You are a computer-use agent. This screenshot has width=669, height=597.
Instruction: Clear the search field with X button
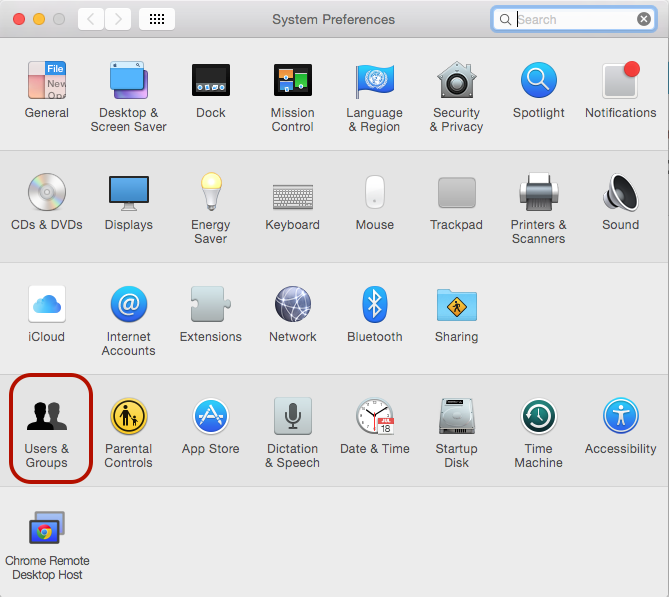tap(644, 19)
